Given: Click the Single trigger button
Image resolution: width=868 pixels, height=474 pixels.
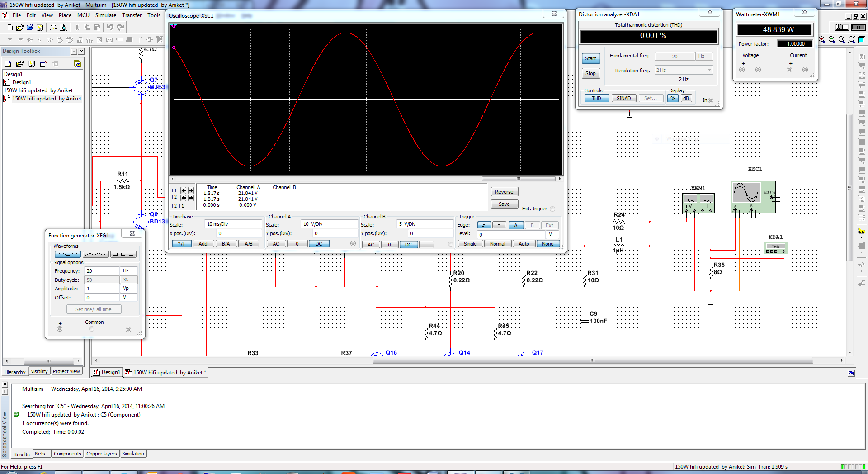Looking at the screenshot, I should (x=470, y=244).
